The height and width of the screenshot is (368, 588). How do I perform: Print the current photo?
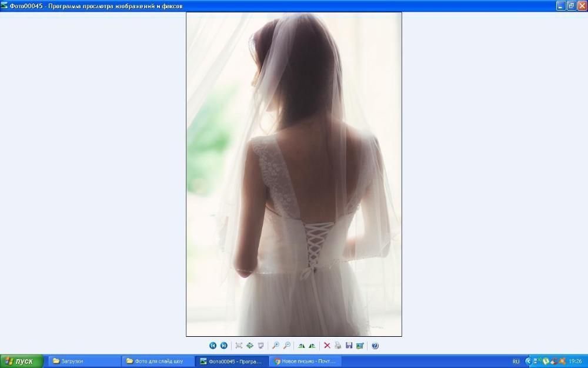point(338,346)
